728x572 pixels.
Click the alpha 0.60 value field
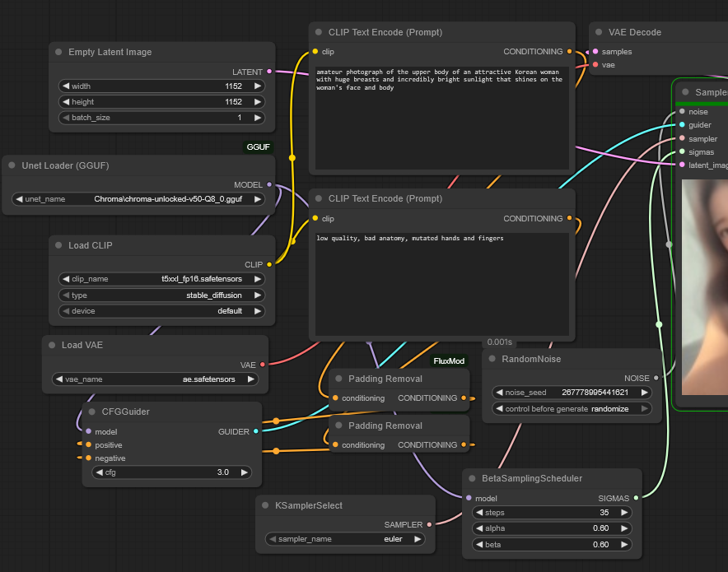coord(552,528)
